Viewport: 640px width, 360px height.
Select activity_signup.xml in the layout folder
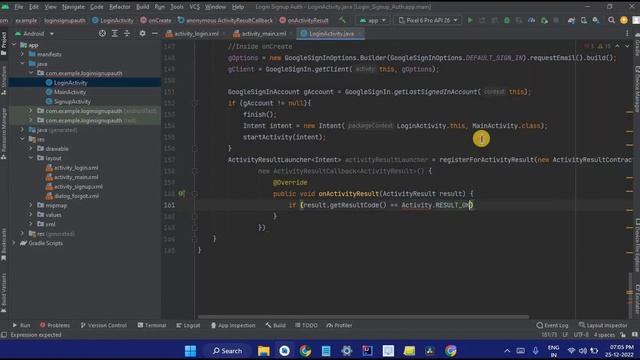coord(78,187)
